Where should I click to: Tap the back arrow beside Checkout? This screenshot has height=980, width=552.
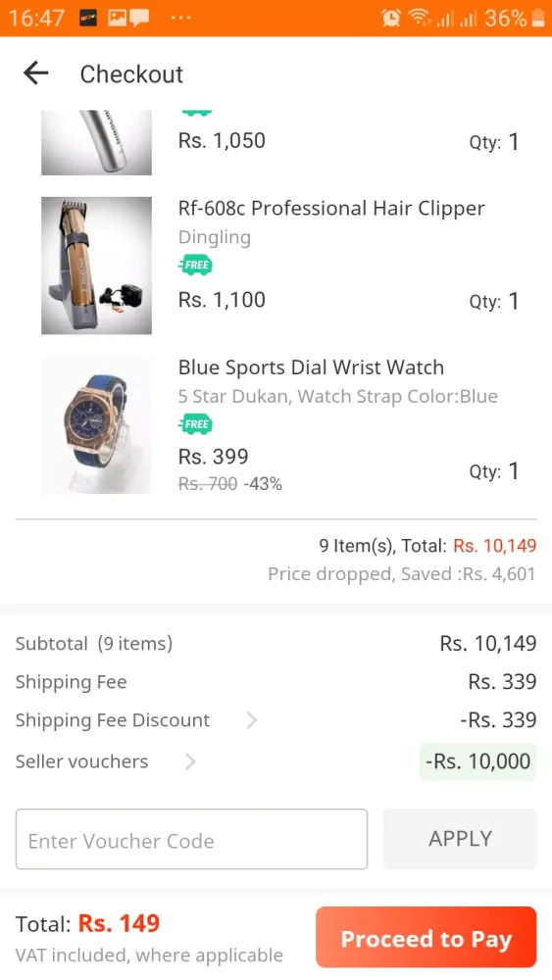(x=35, y=73)
